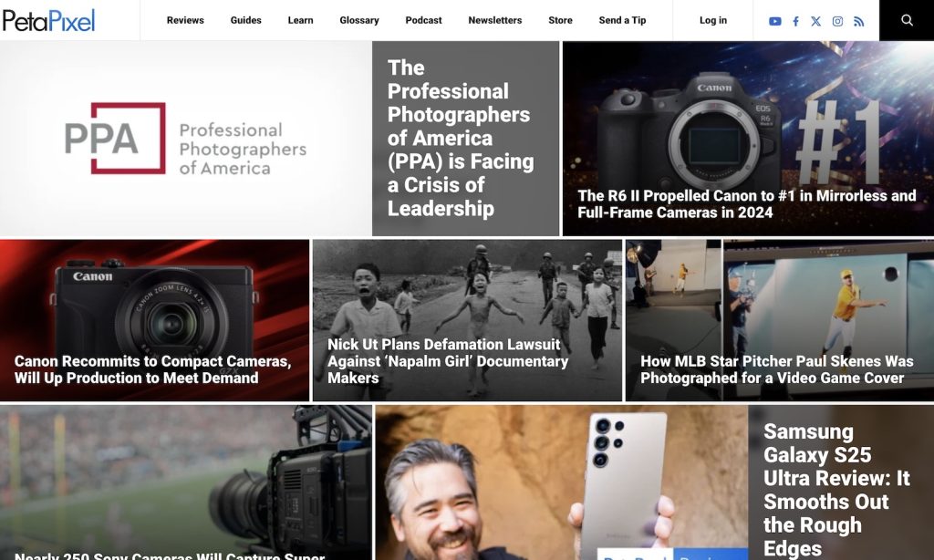The width and height of the screenshot is (934, 560).
Task: Open the RSS feed icon
Action: click(858, 21)
